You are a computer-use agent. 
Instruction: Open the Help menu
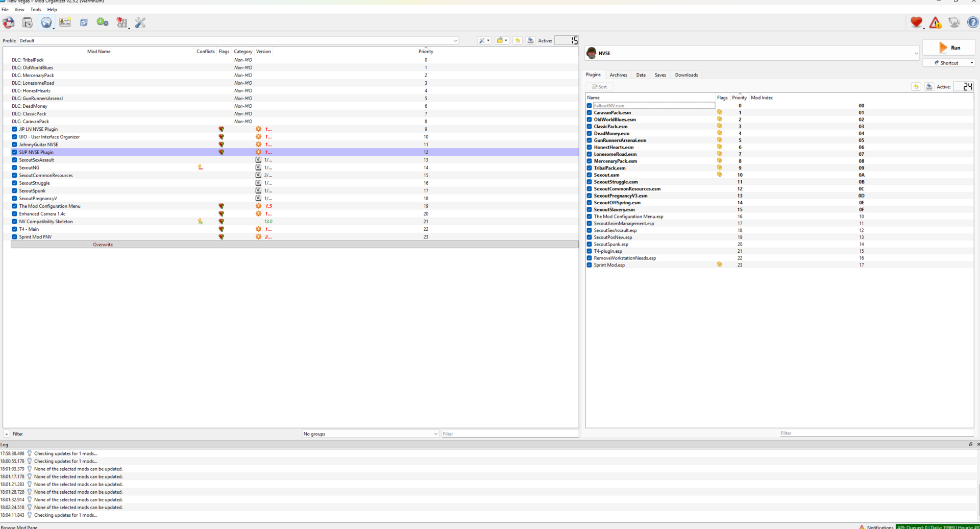[52, 9]
